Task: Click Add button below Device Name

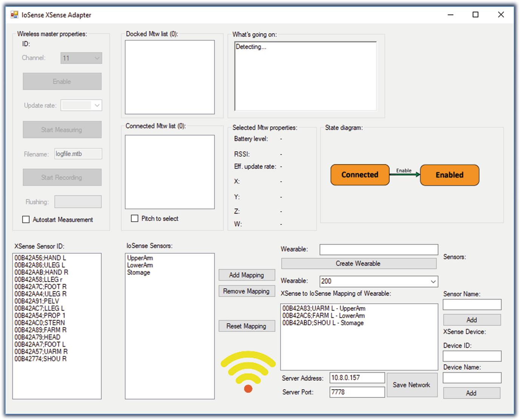Action: (472, 393)
